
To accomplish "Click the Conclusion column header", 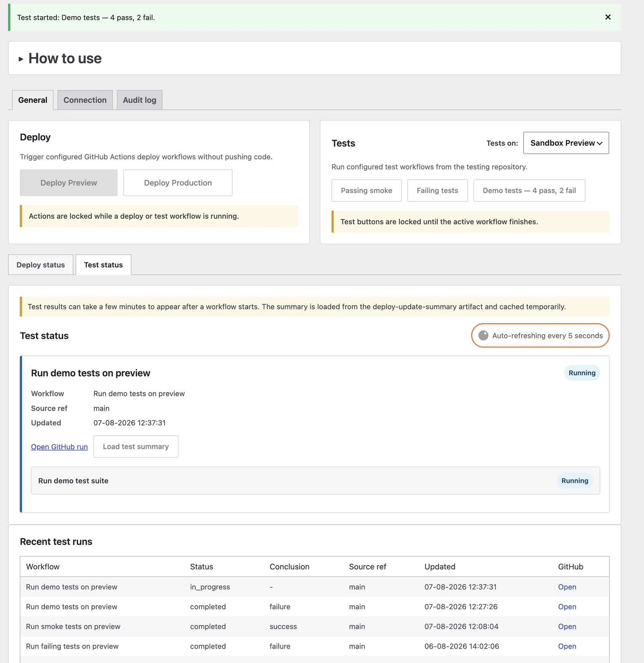I will pos(289,566).
